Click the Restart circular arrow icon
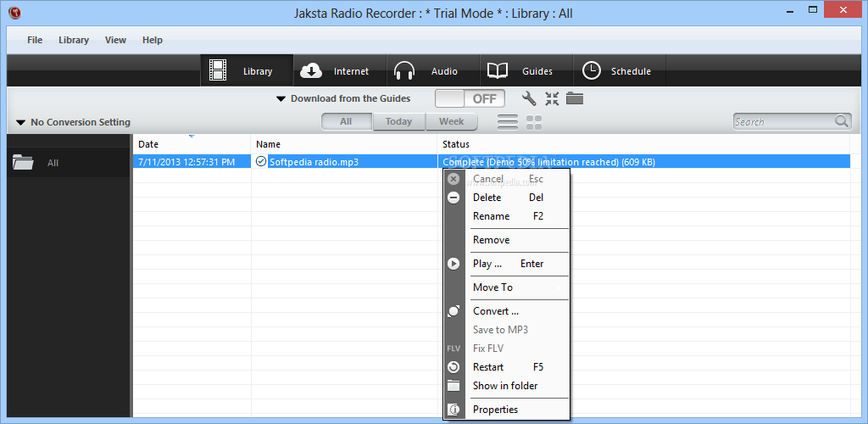 point(453,367)
